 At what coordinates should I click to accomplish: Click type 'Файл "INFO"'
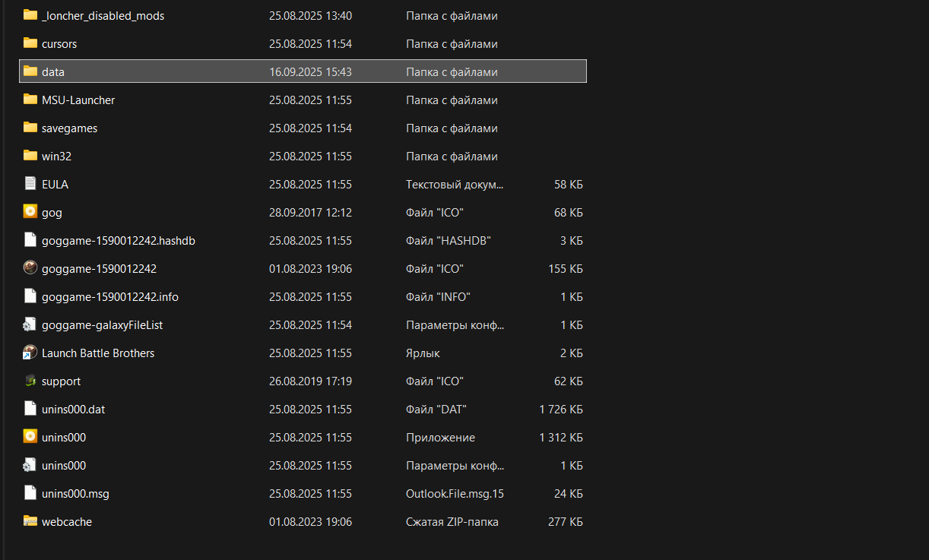(438, 296)
